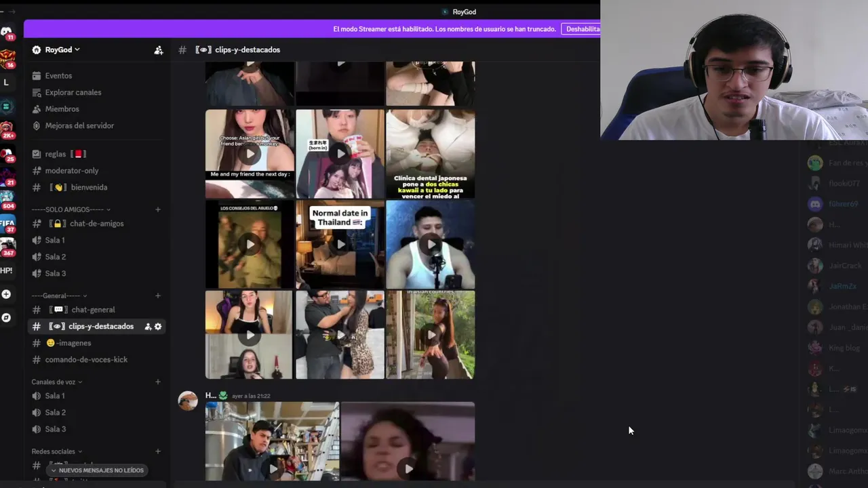Click Nuevos mensajes no leídos pill

tap(97, 470)
